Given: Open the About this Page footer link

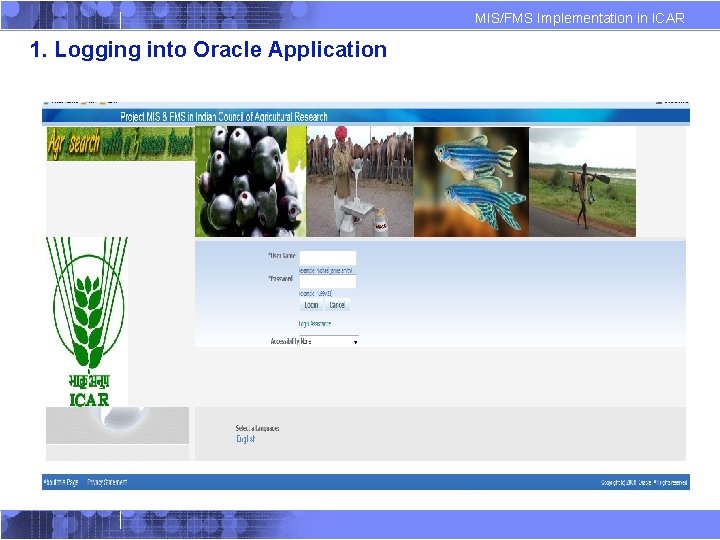Looking at the screenshot, I should tap(61, 482).
